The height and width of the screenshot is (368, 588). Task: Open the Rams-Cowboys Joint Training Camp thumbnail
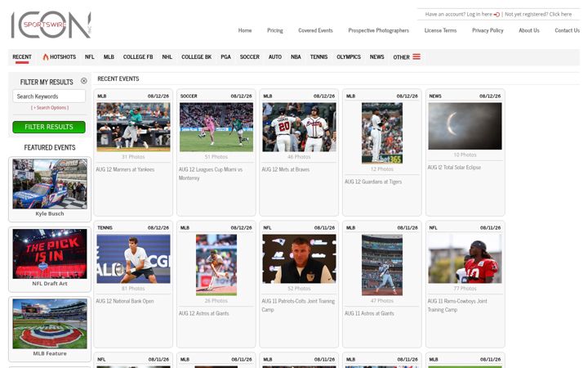(465, 258)
